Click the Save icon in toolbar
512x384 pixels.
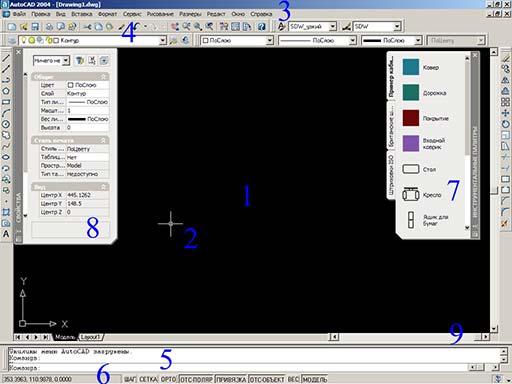pyautogui.click(x=35, y=27)
